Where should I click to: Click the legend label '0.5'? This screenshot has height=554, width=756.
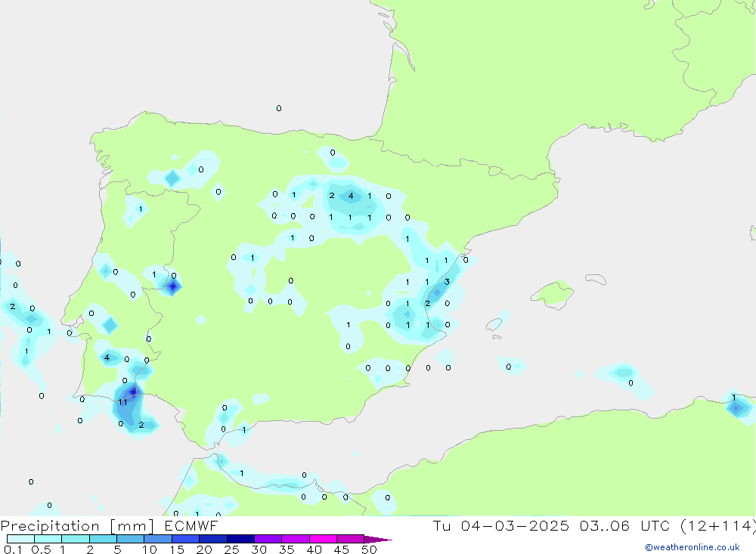41,549
